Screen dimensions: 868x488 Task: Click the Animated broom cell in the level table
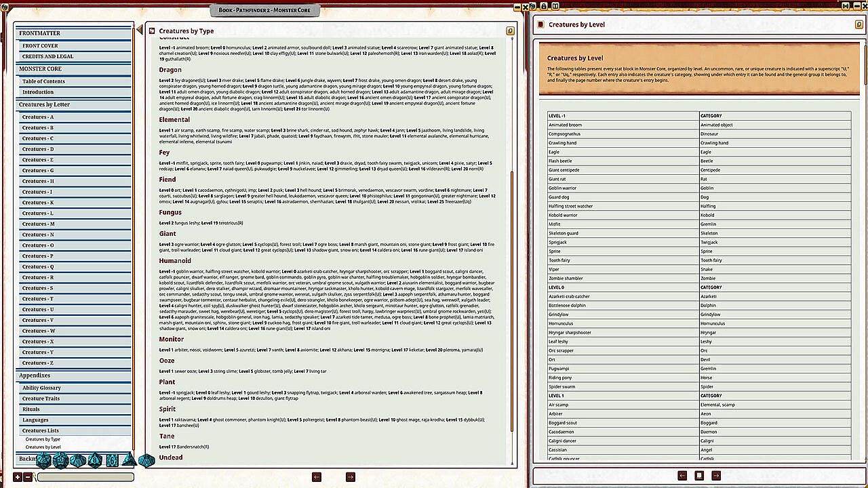point(623,125)
